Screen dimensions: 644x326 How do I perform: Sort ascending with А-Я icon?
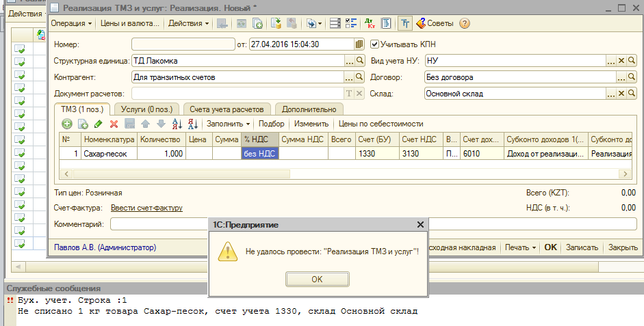click(177, 124)
